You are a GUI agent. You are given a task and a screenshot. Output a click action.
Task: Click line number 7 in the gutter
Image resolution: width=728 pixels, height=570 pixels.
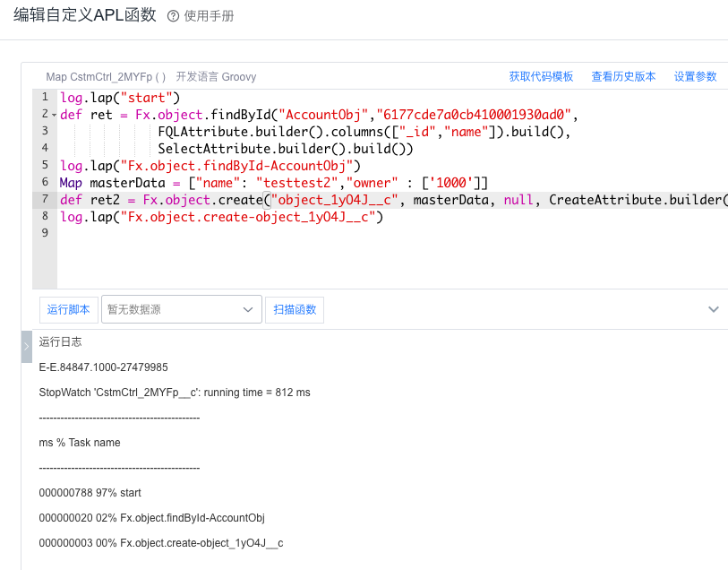tap(44, 200)
